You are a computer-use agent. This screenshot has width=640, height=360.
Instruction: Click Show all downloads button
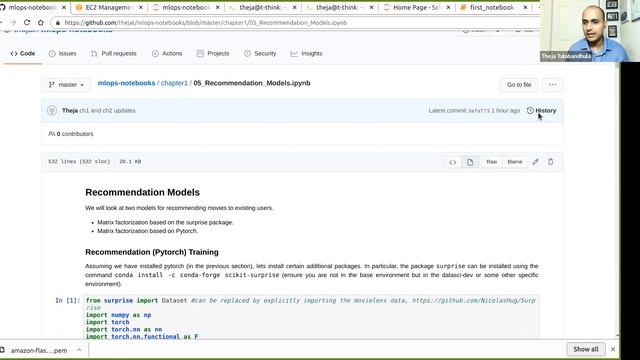[586, 349]
